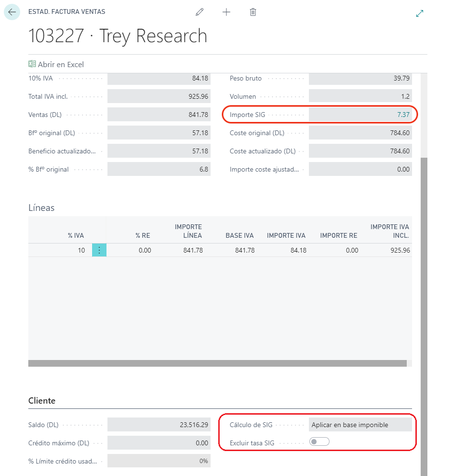Select the Beneficio actualizado field
Viewport: 460px width, 476px height.
(159, 151)
